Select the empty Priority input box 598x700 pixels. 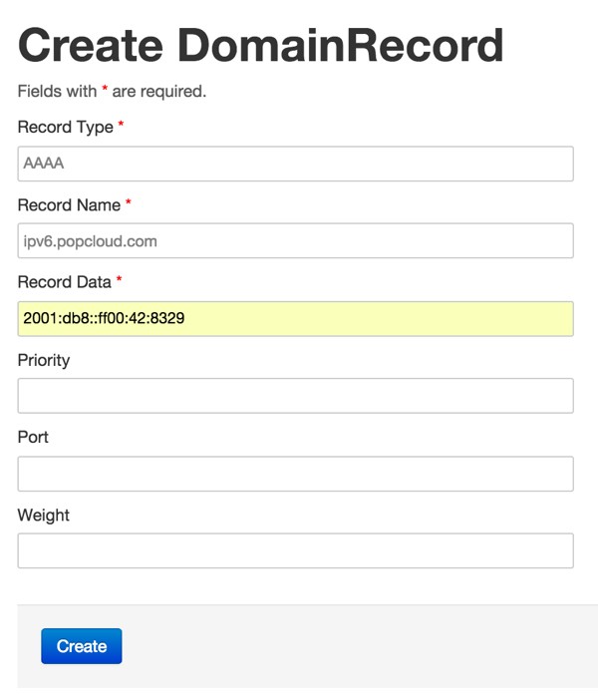pos(295,396)
